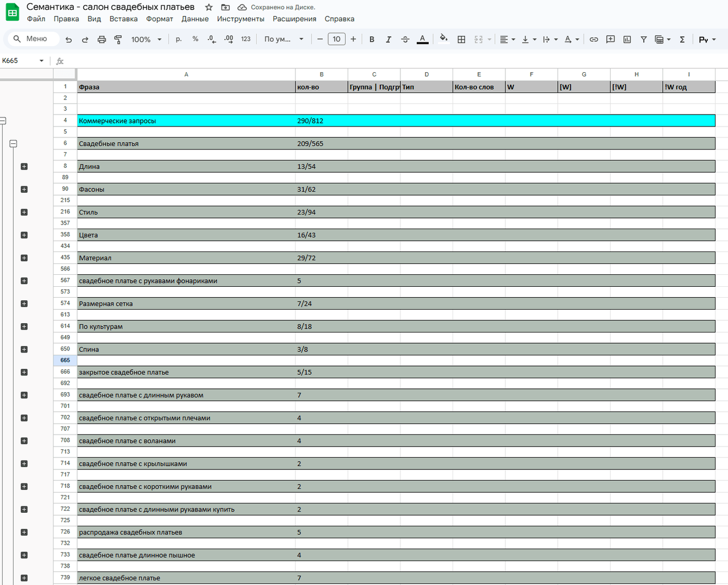
Task: Open the table views icon dropdown
Action: pos(663,39)
